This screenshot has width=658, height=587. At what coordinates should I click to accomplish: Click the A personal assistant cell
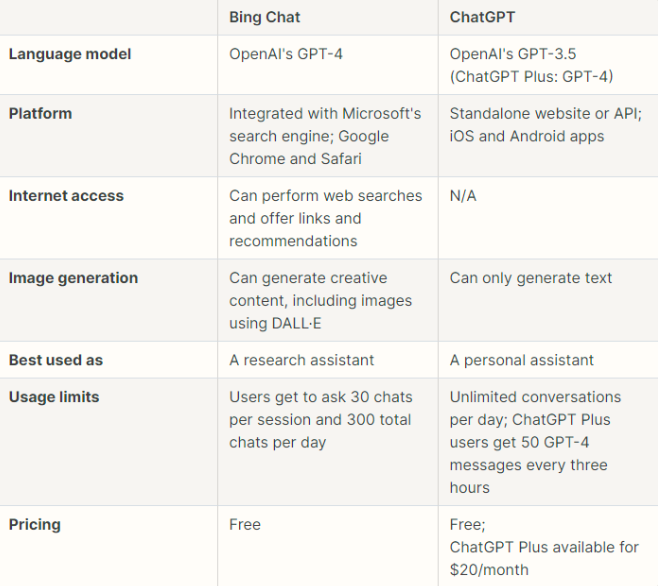522,360
